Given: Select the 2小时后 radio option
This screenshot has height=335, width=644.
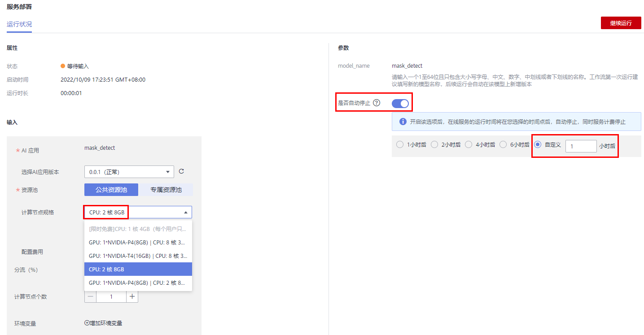Looking at the screenshot, I should (x=434, y=144).
